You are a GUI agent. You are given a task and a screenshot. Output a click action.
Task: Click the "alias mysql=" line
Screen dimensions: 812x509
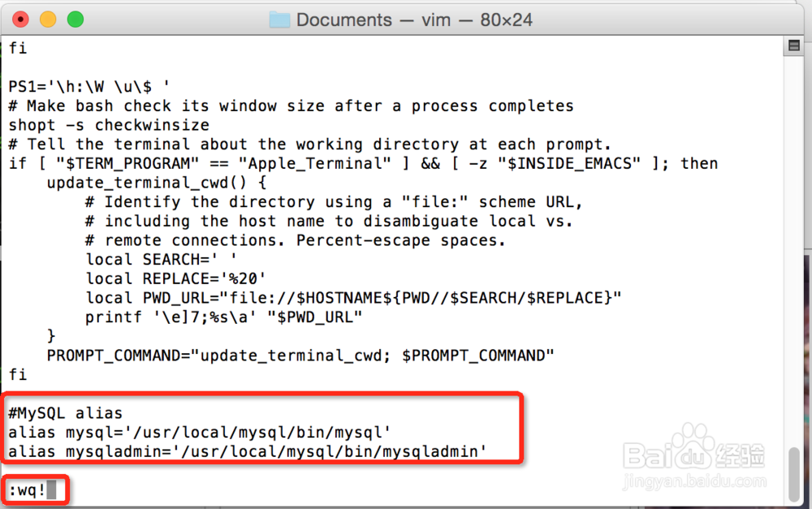pos(200,433)
